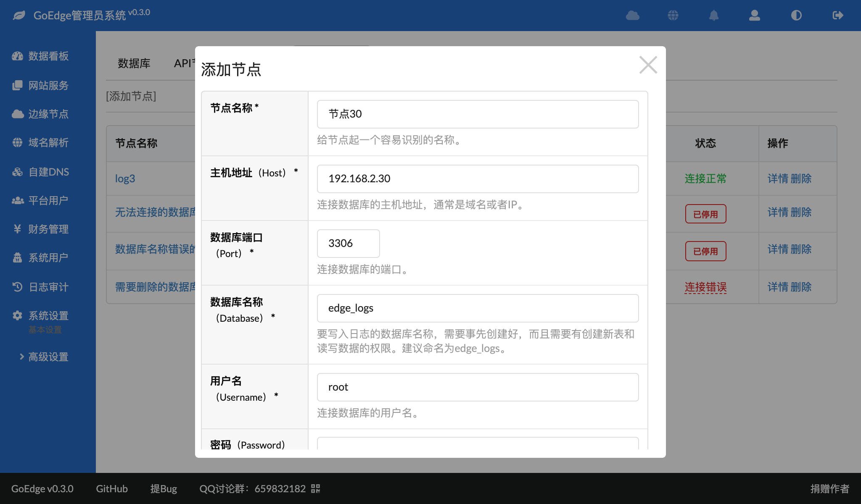Click the 平台用户 users icon
This screenshot has width=861, height=504.
point(17,200)
